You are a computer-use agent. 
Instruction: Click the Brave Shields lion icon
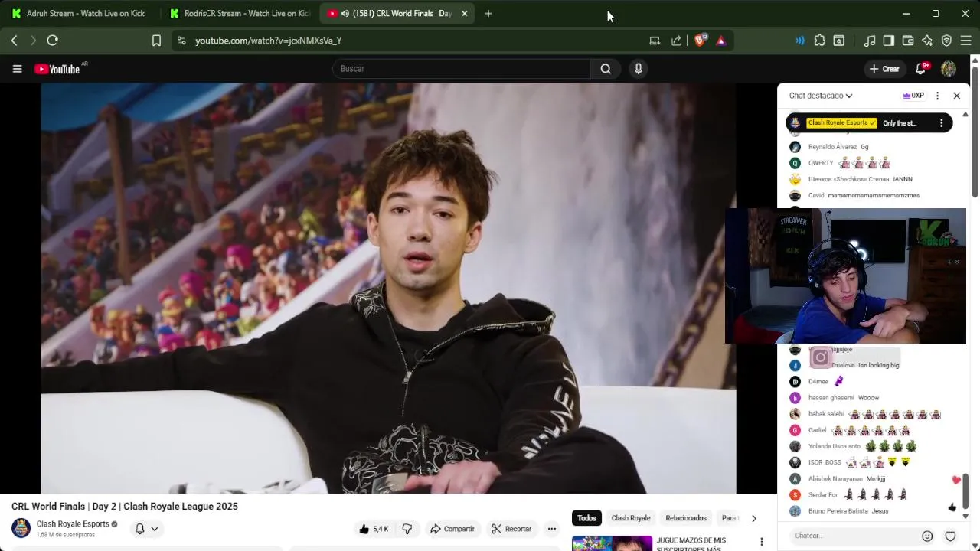click(x=700, y=41)
